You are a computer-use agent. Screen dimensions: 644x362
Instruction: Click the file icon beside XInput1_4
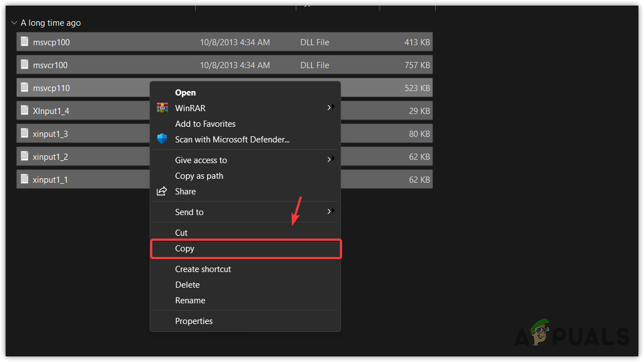click(x=24, y=111)
